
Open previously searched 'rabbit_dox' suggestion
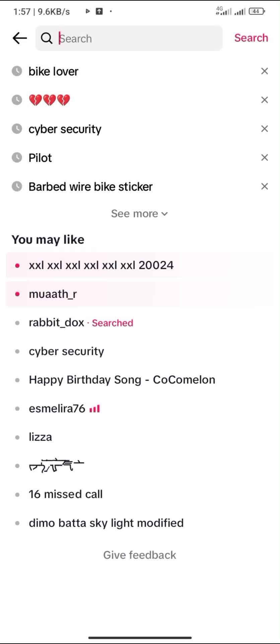tap(56, 323)
